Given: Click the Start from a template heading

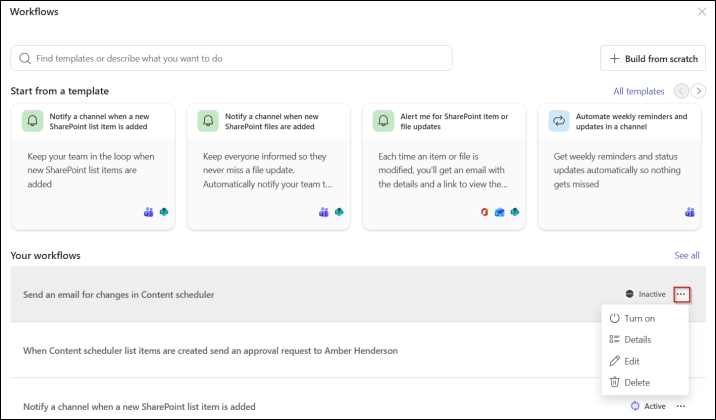Looking at the screenshot, I should (60, 91).
